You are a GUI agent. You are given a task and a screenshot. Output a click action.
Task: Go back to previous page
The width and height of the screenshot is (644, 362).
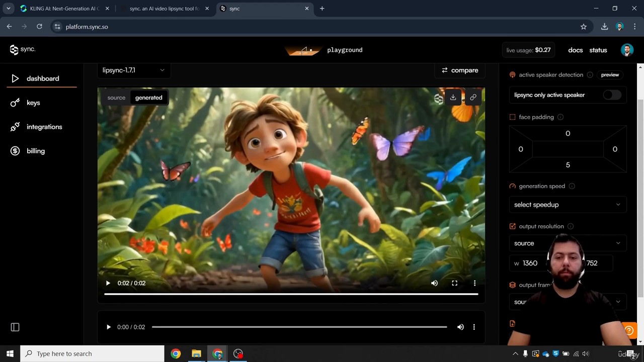point(9,27)
